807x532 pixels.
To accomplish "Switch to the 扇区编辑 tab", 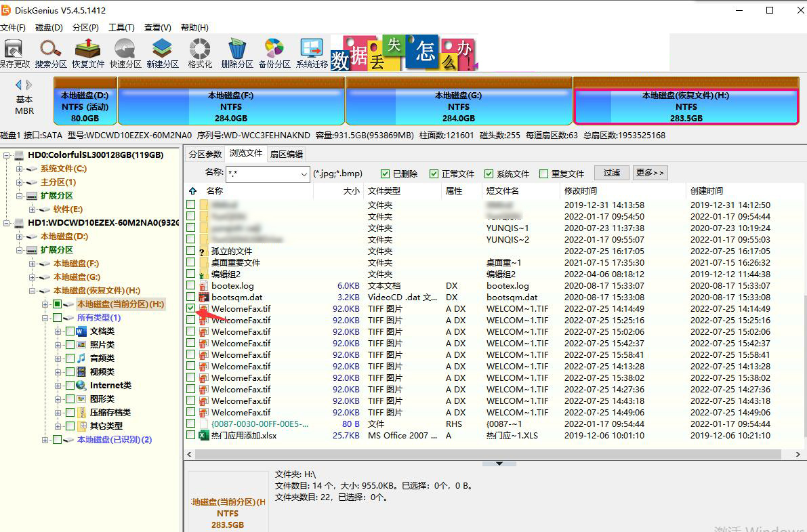I will tap(286, 153).
